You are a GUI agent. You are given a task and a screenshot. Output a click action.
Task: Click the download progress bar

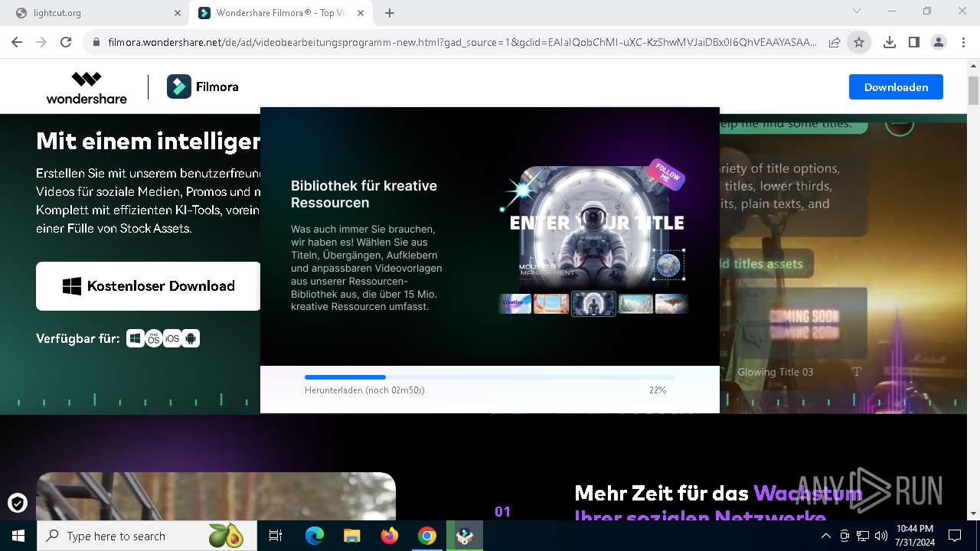(490, 377)
